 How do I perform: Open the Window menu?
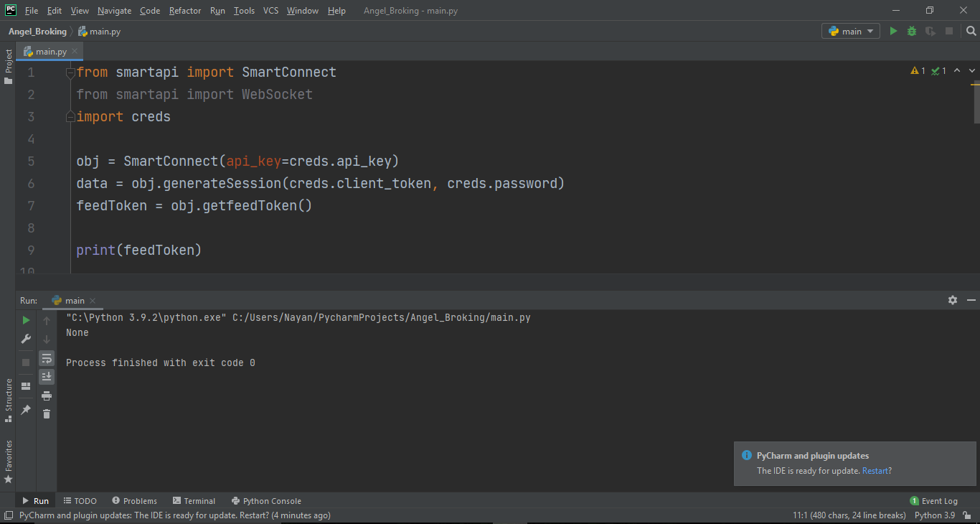tap(302, 11)
